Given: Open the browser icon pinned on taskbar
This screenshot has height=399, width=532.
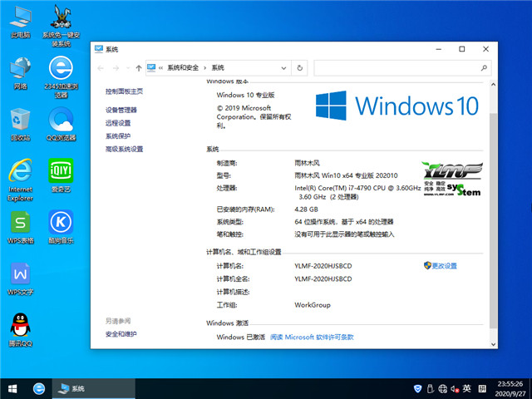Looking at the screenshot, I should click(x=39, y=389).
